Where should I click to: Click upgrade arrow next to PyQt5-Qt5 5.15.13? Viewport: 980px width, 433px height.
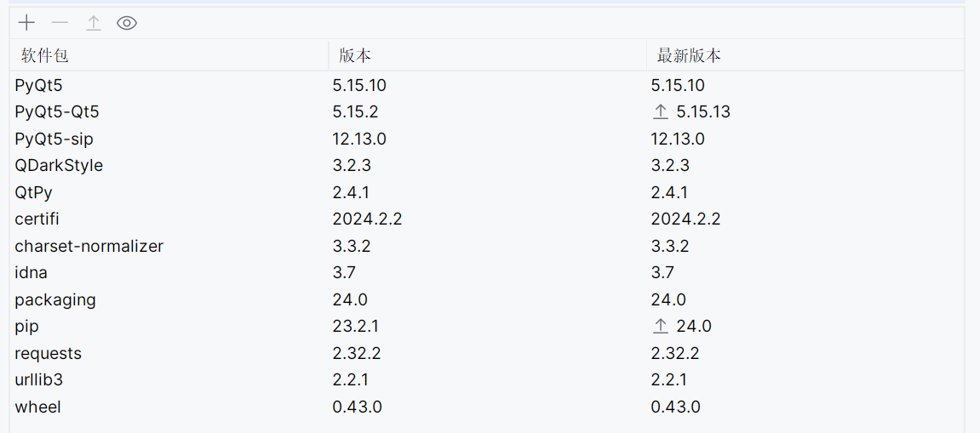coord(660,112)
